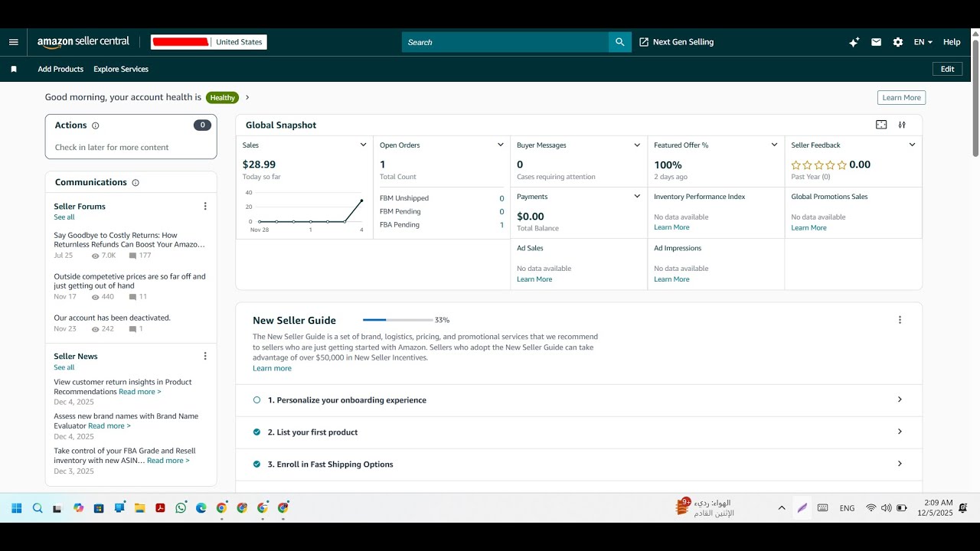Click checkmark of List your first product
The image size is (980, 551).
[x=257, y=432]
